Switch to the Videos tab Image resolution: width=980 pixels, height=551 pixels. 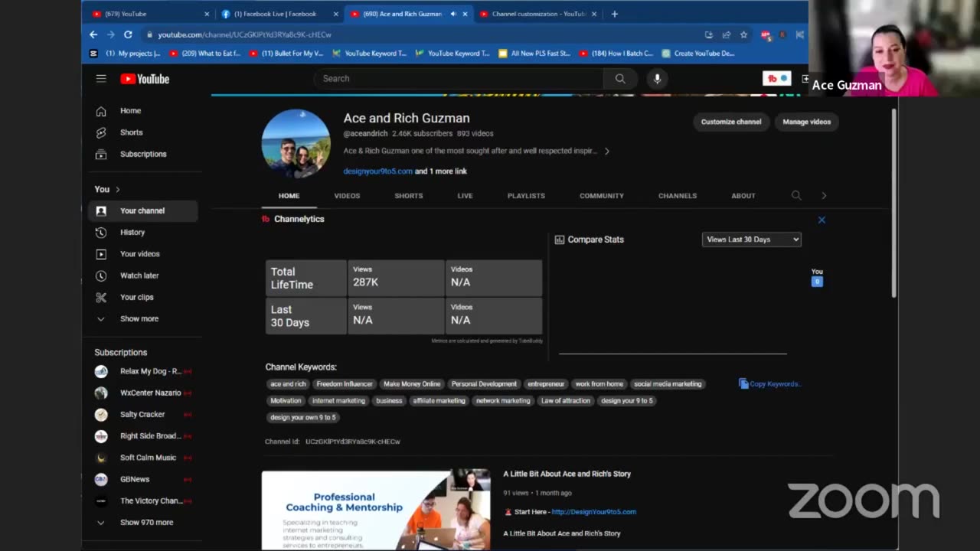(x=347, y=196)
